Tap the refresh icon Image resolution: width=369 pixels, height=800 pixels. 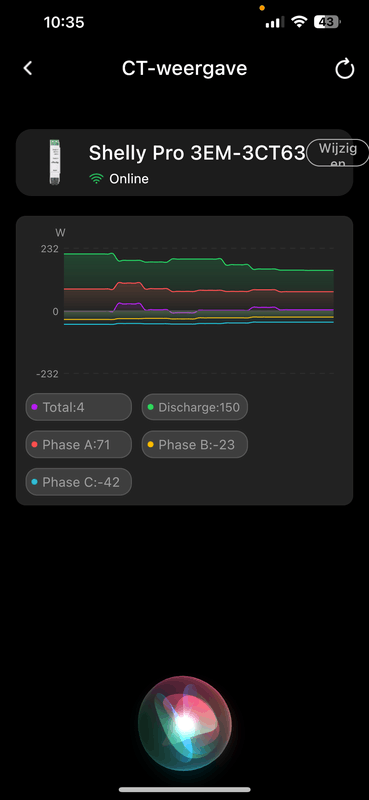pyautogui.click(x=345, y=68)
